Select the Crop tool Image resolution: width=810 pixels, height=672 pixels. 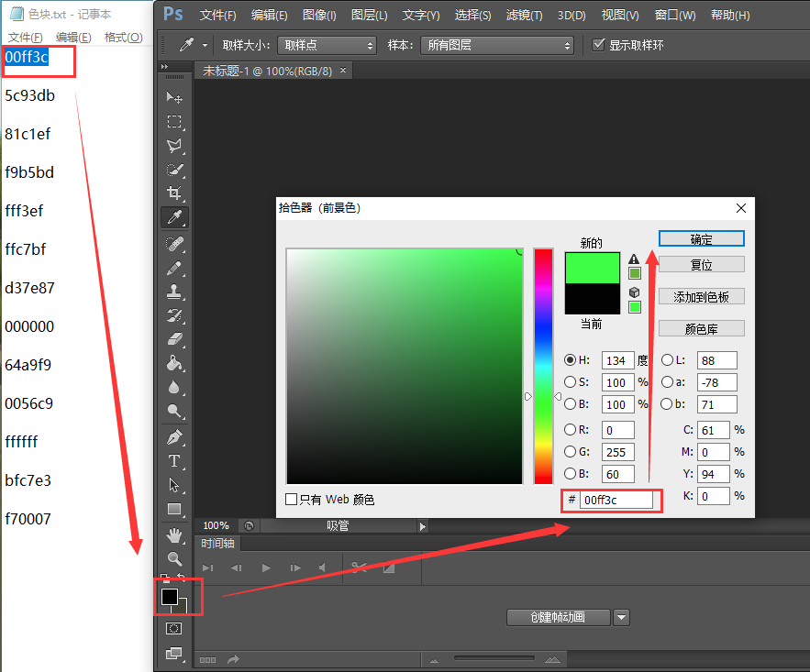(174, 193)
